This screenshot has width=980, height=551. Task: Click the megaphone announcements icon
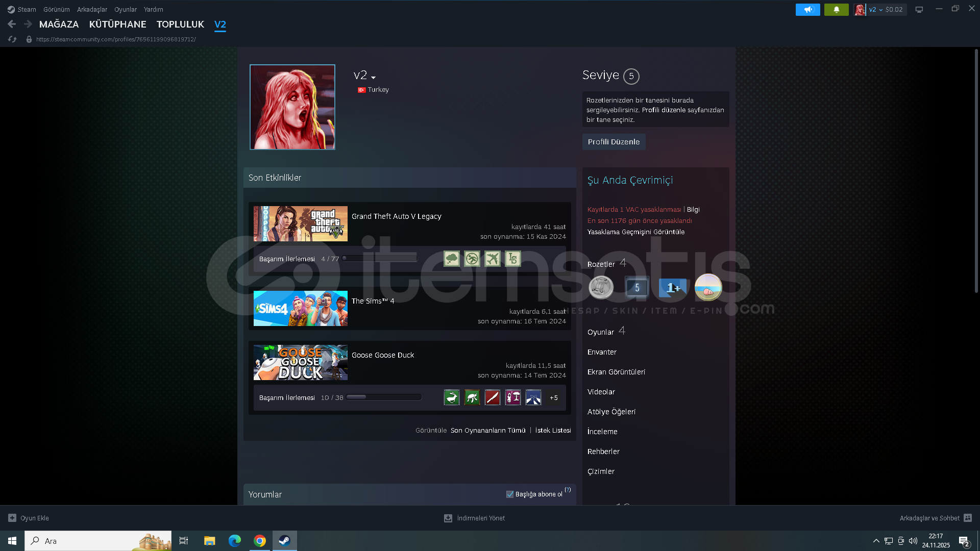pyautogui.click(x=807, y=10)
